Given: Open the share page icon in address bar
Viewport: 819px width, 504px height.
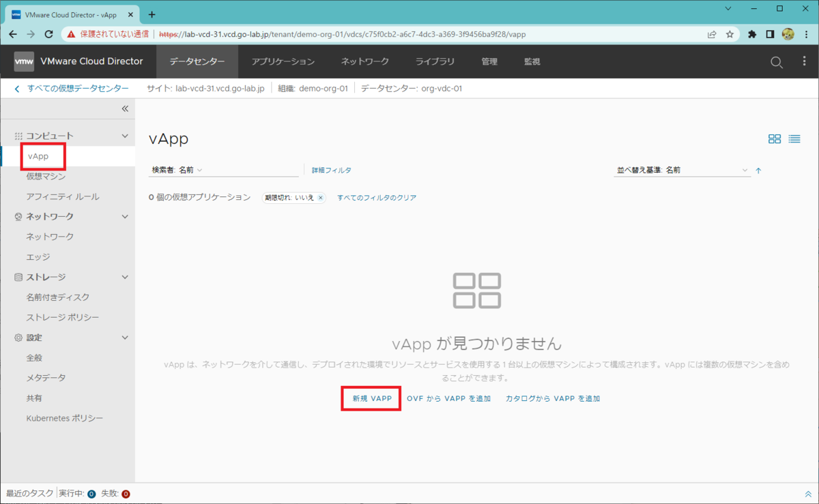Looking at the screenshot, I should (712, 34).
